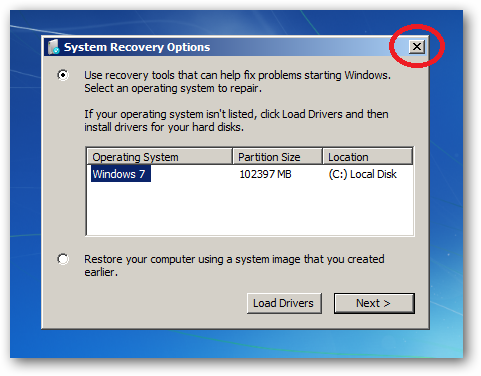This screenshot has height=376, width=481.
Task: Click the Load Drivers instruction paragraph
Action: tap(236, 120)
